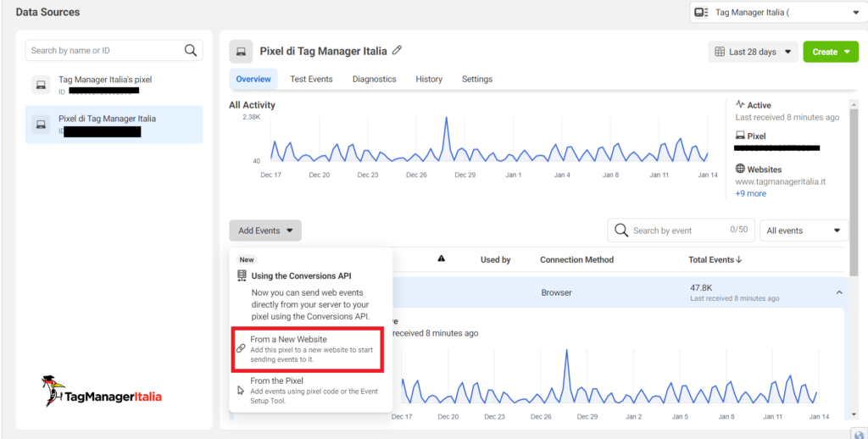
Task: Click the pixel header laptop icon
Action: [241, 52]
